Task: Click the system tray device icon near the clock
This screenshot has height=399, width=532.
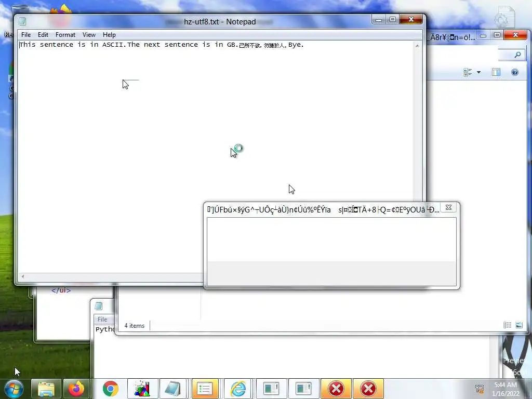Action: tap(480, 389)
